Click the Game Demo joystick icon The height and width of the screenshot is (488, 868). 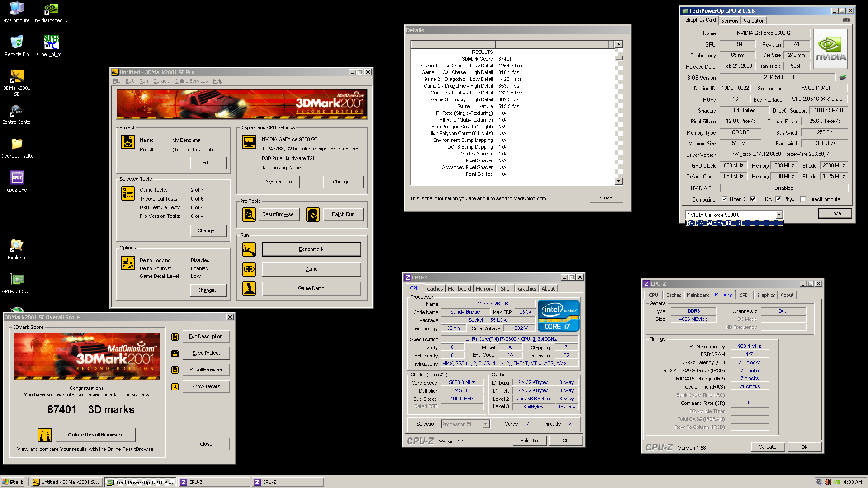pyautogui.click(x=249, y=288)
